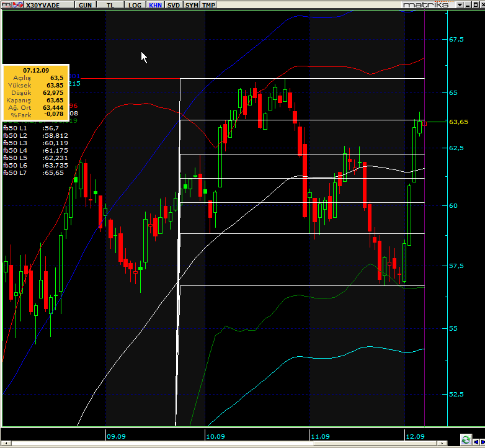Click the scrollbar right arrow button

pyautogui.click(x=443, y=443)
